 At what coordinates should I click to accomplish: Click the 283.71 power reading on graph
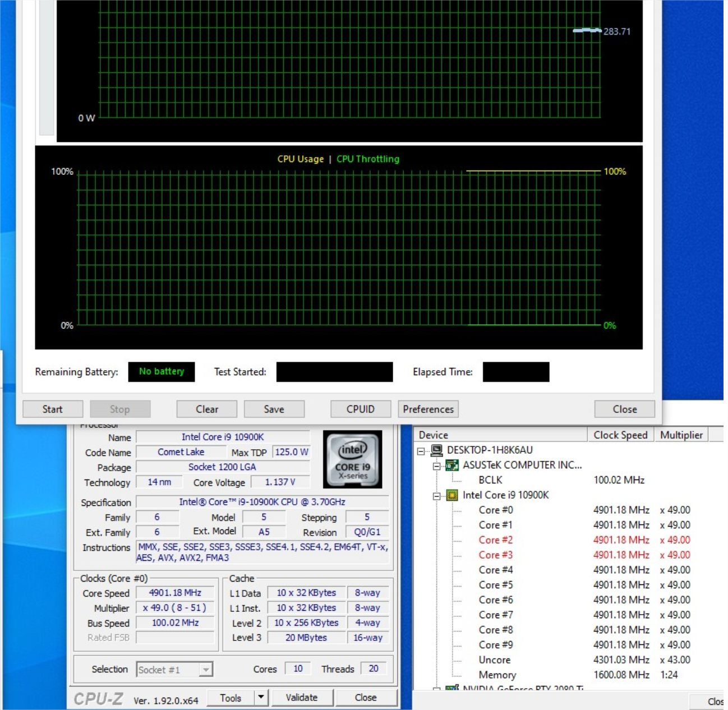(x=617, y=31)
